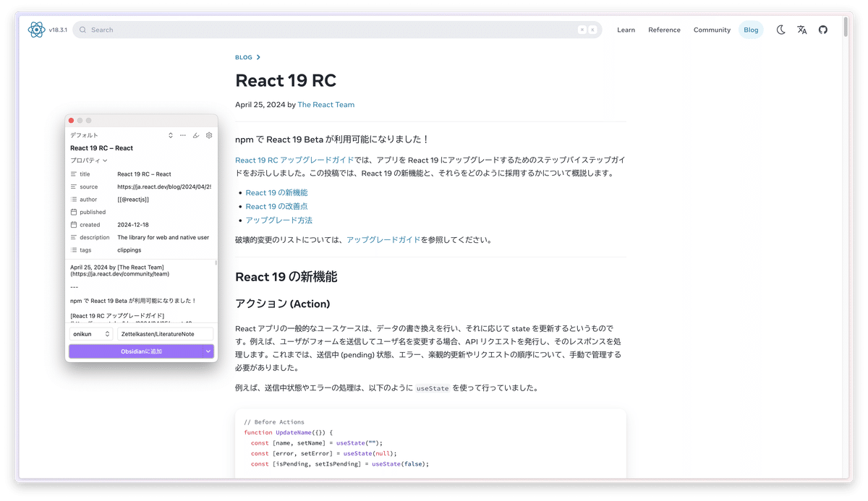Screen dimensions: 868x501
Task: Click the clipper content scrollbar
Action: 216,263
